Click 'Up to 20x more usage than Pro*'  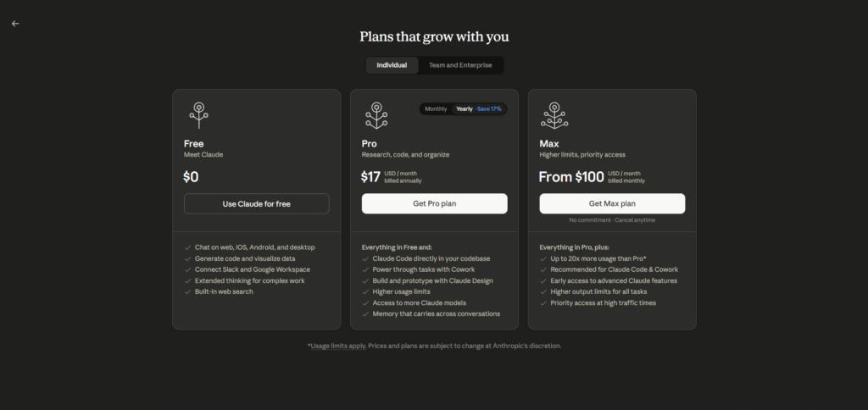598,258
